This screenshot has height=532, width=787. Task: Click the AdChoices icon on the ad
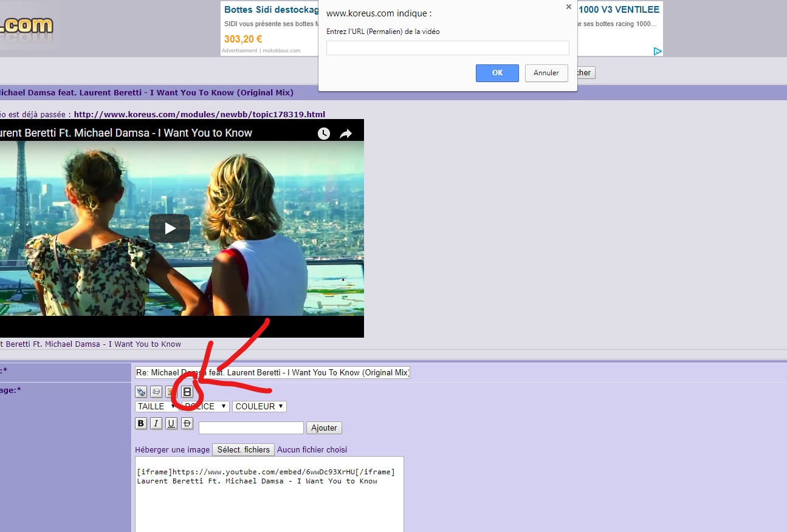658,52
